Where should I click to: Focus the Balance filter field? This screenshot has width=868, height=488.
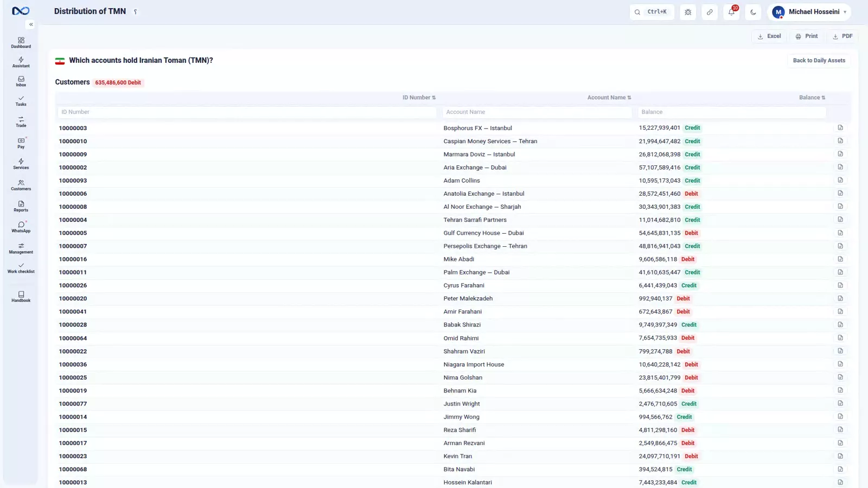tap(732, 112)
